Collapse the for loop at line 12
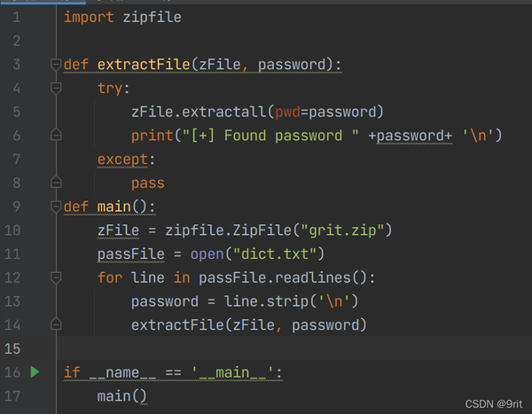The width and height of the screenshot is (532, 414). 56,277
